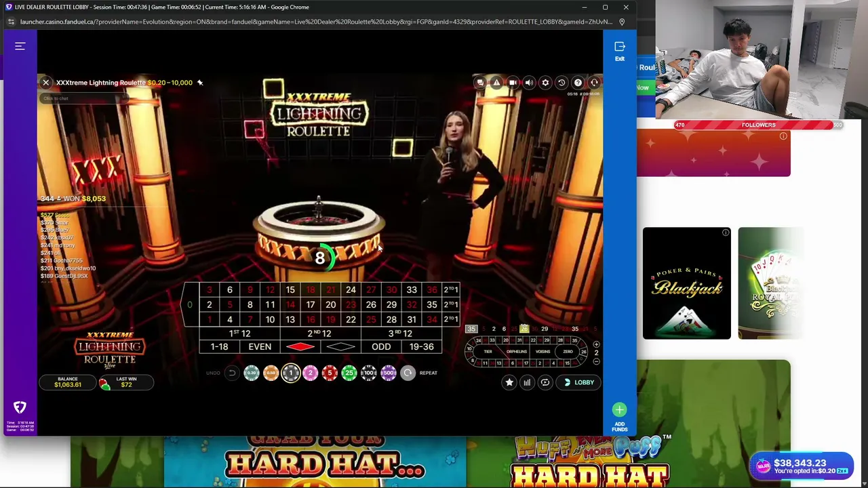Click the LAST WIN $72 display

[x=126, y=382]
